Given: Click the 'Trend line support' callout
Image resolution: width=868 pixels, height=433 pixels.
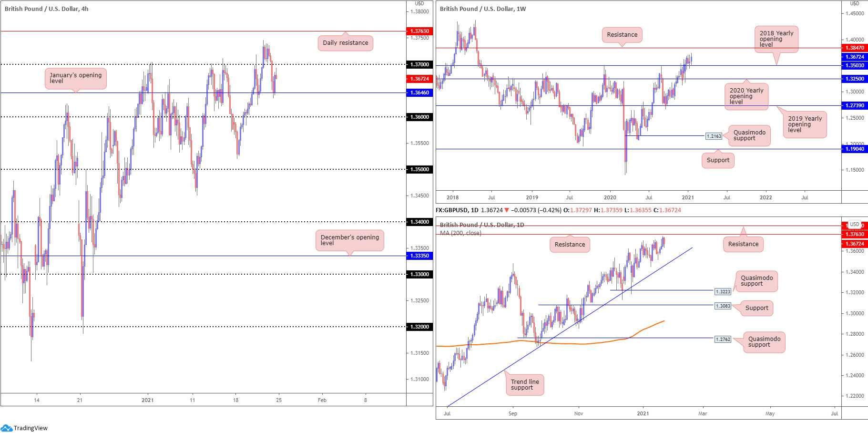Looking at the screenshot, I should coord(525,385).
